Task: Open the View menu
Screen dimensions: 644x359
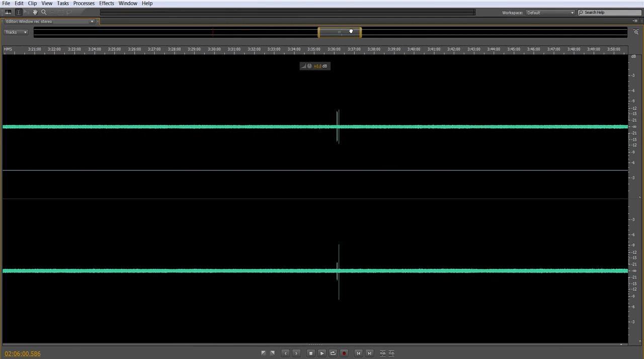Action: (47, 4)
